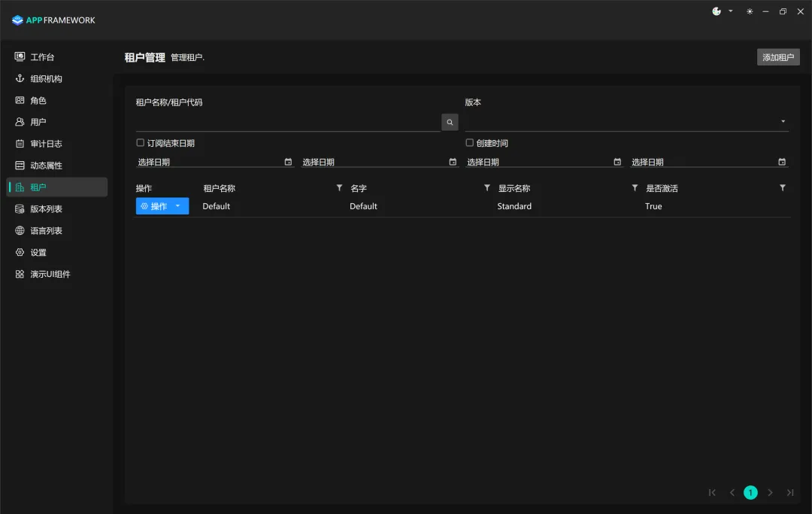Go to page 1 in pagination

tap(750, 492)
